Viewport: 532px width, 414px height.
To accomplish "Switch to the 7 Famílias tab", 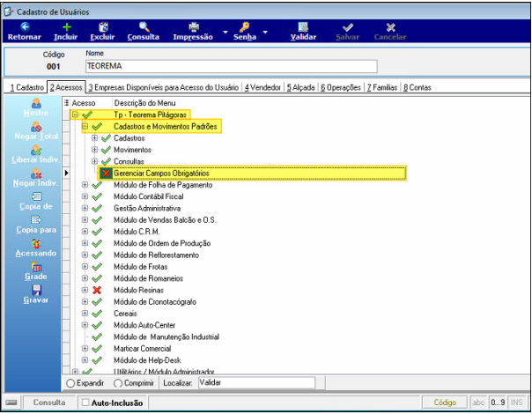I will click(x=381, y=87).
